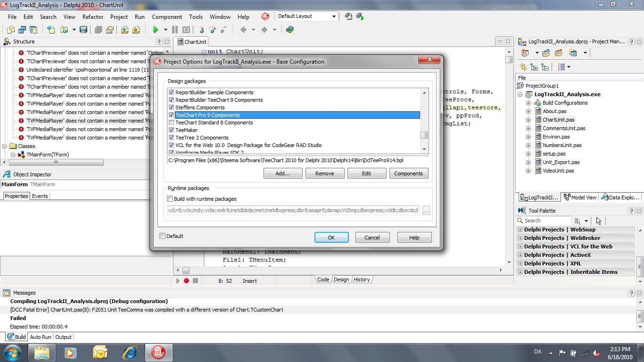Uncheck Steffens Components package
644x362 pixels.
[172, 107]
